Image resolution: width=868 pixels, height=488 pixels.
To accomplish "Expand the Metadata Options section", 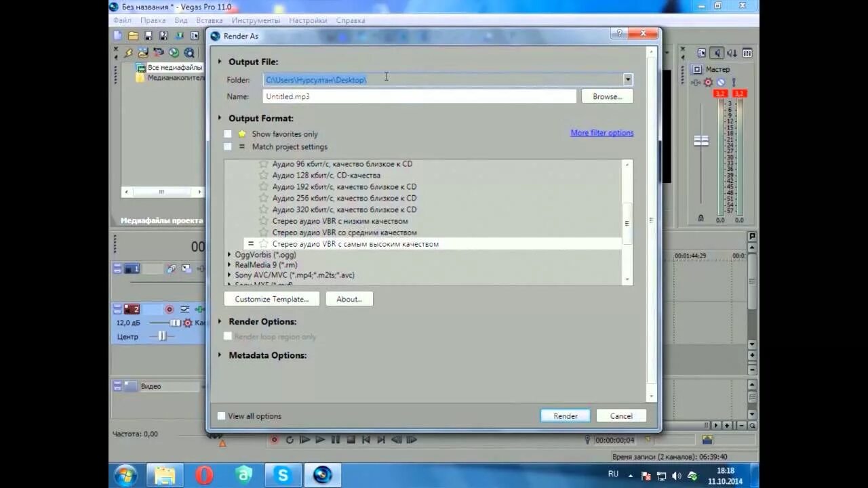I will click(x=220, y=355).
